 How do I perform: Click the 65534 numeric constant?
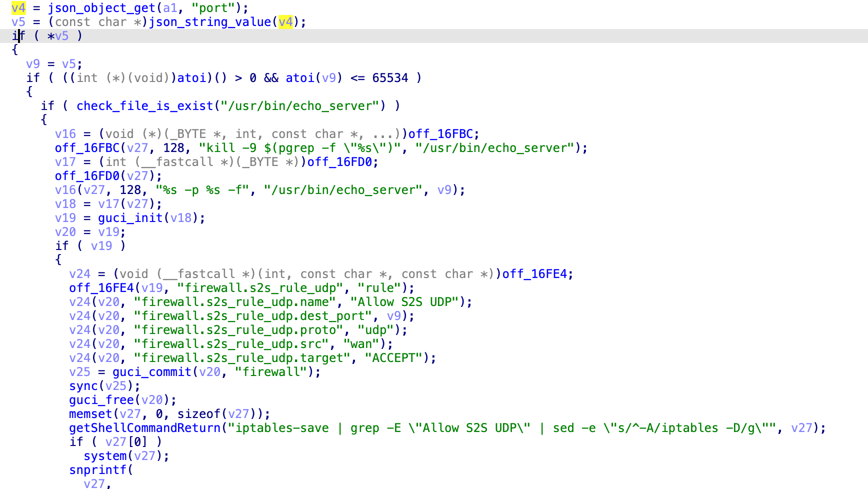point(390,78)
